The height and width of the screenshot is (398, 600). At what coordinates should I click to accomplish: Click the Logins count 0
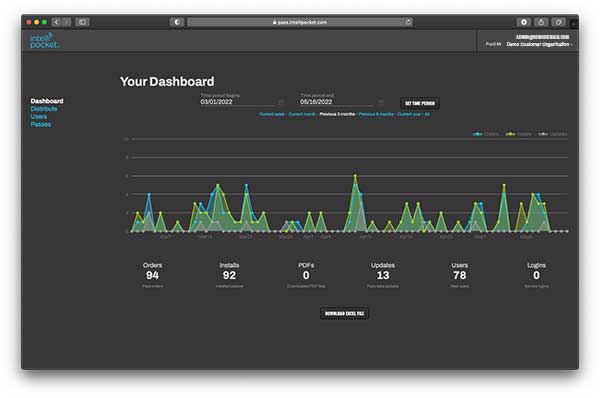coord(536,275)
